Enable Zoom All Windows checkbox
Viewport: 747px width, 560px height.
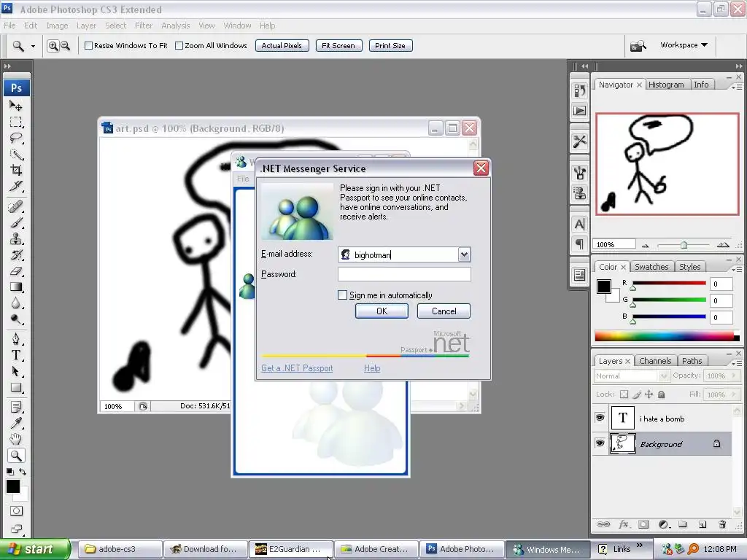[x=179, y=46]
